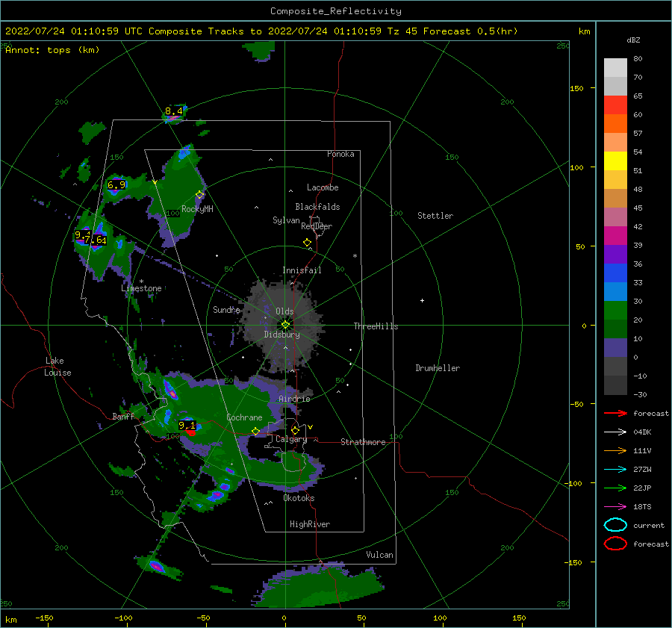The image size is (672, 628).
Task: Click the Drumheller label
Action: [438, 368]
